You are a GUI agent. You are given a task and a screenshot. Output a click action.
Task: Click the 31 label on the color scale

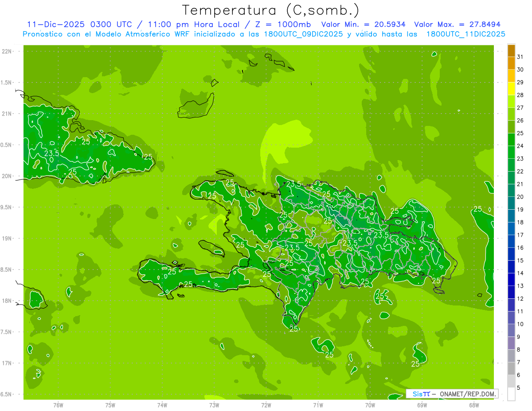tap(520, 57)
